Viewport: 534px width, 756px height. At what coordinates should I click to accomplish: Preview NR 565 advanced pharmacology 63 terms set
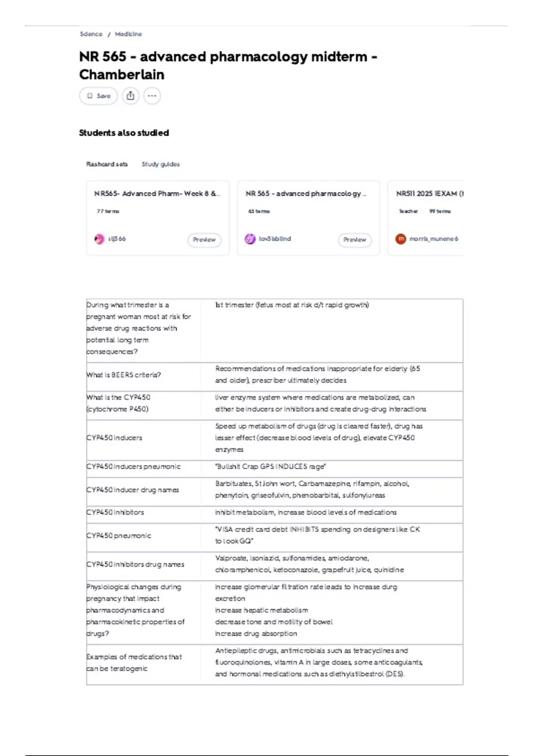355,240
